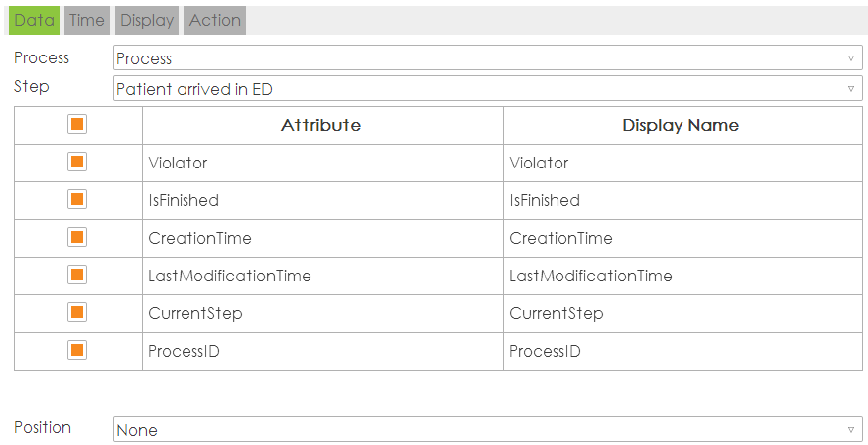
Task: Open the Action tab
Action: pyautogui.click(x=214, y=20)
